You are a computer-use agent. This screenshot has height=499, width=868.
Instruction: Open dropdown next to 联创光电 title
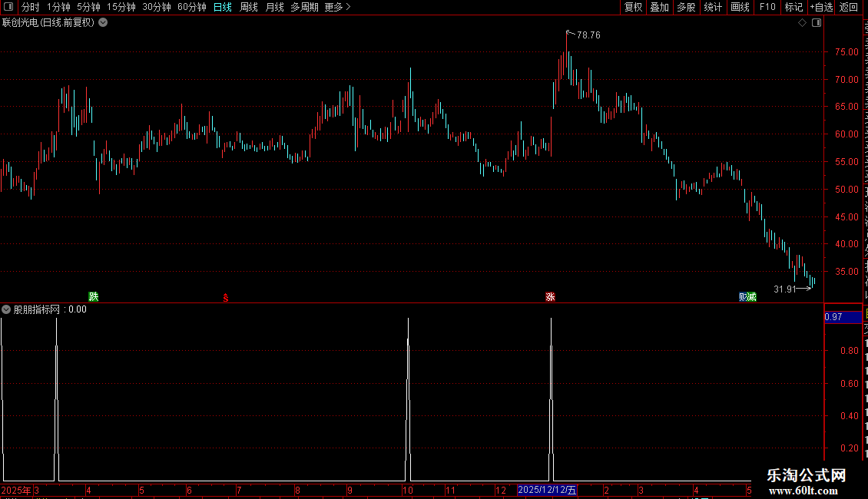[x=103, y=23]
